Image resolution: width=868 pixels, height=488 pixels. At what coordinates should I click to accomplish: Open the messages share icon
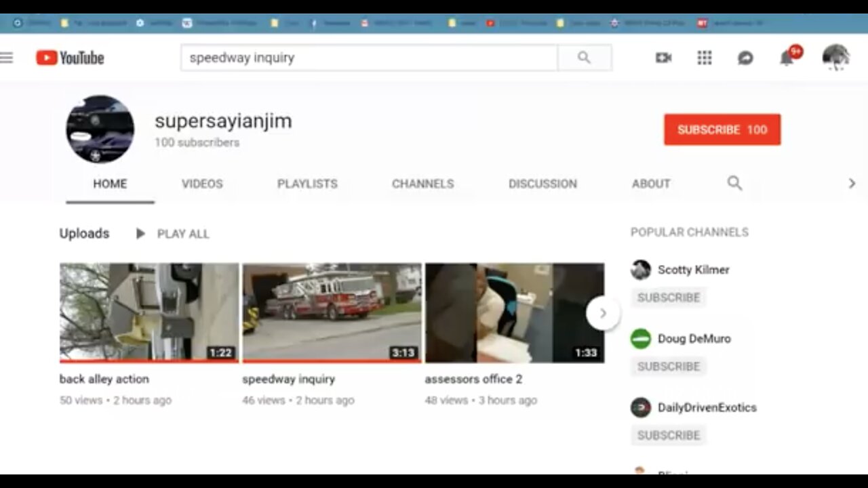pos(745,58)
